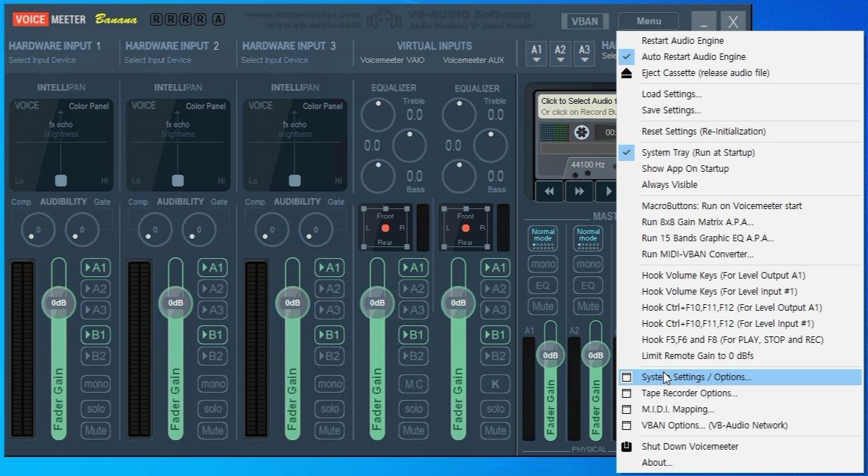Click Voicemeeter AUX surround panner pad
Screen dimensions: 868x476
(465, 227)
